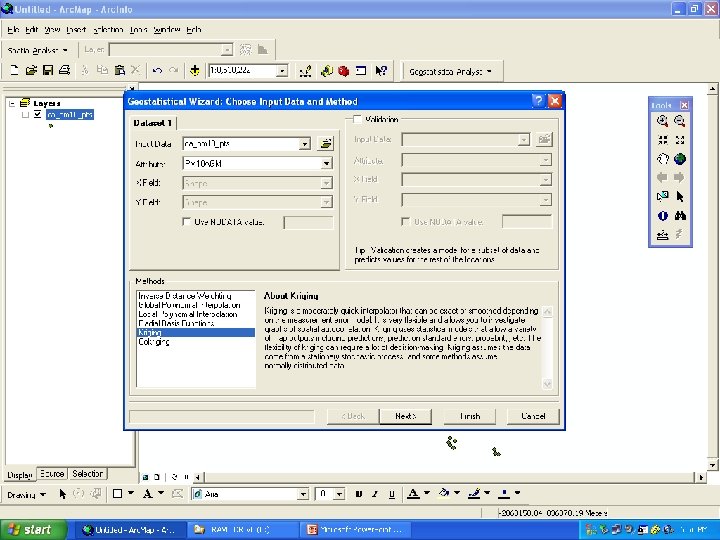Open the map scale dropdown

pyautogui.click(x=282, y=71)
